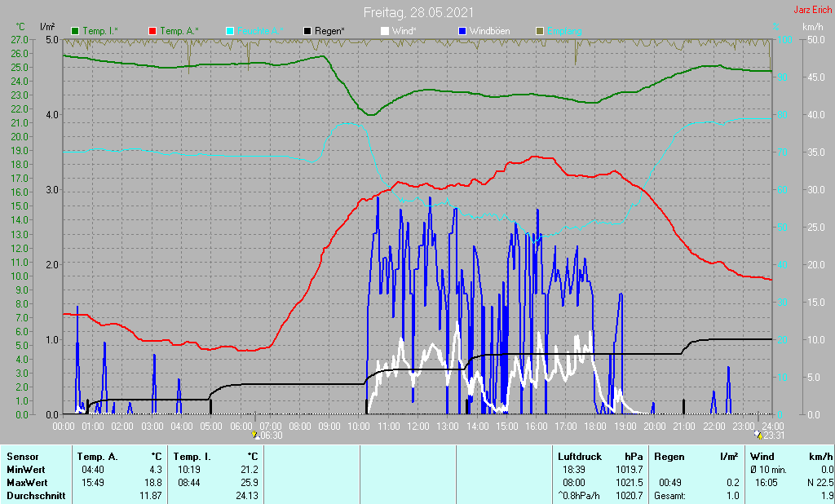Click the white Wind legend square

pyautogui.click(x=385, y=31)
